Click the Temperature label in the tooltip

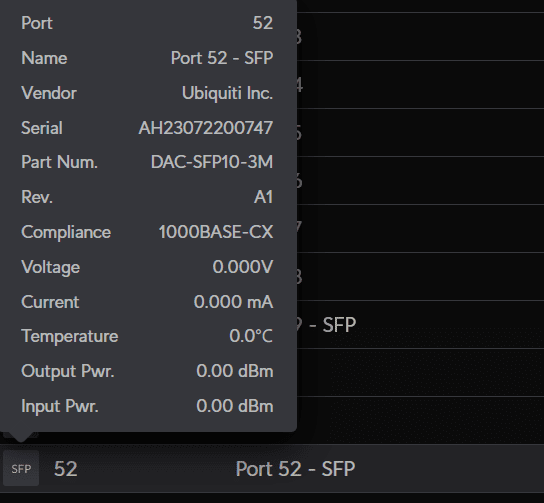pos(70,336)
